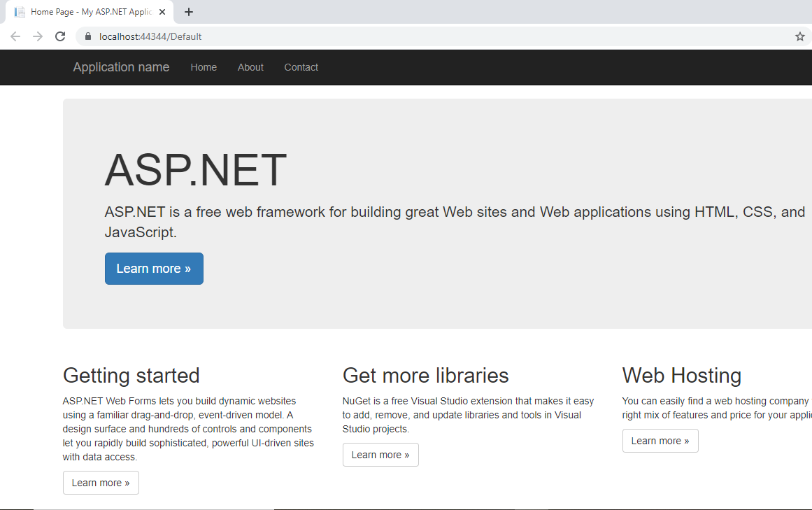Click the paragraph starting 'ASP.NET is a free web framework'
This screenshot has height=510, width=812.
point(455,222)
